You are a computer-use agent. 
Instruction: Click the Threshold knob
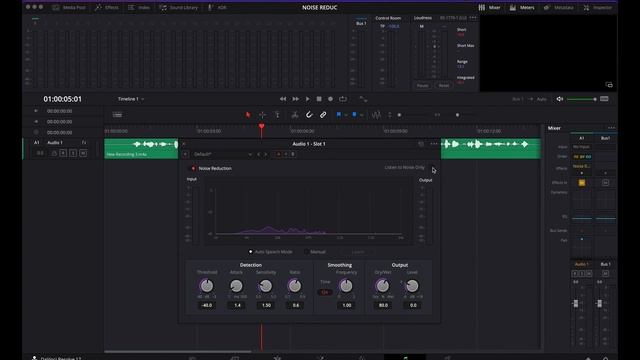[207, 286]
